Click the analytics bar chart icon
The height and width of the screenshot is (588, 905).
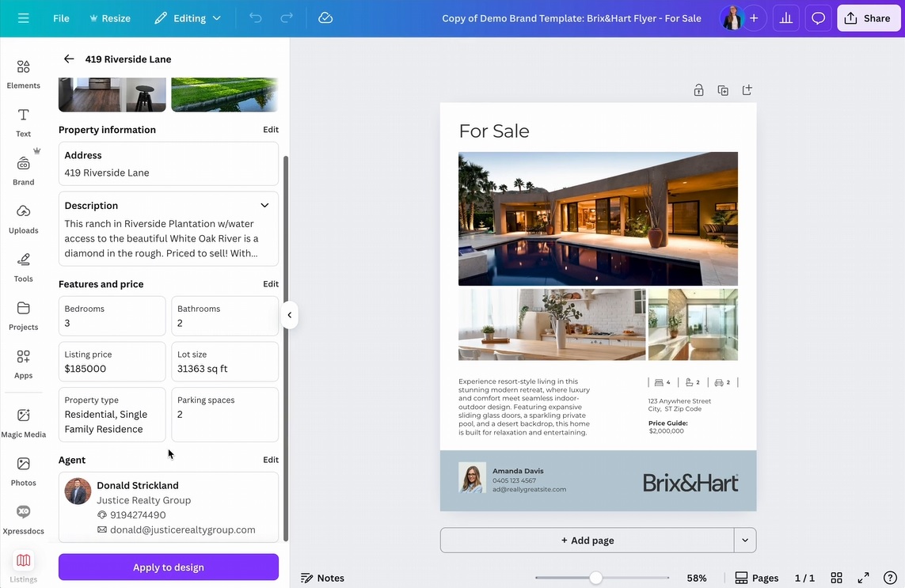785,18
